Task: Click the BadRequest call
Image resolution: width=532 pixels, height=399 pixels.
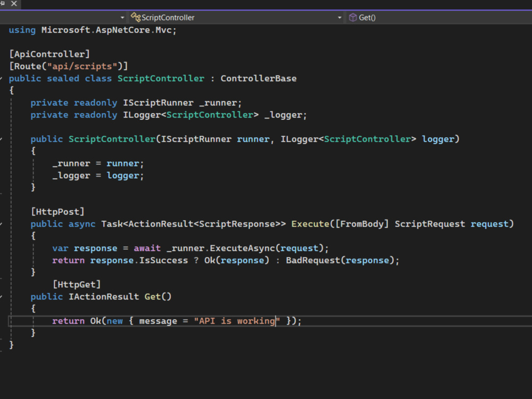Action: tap(313, 261)
